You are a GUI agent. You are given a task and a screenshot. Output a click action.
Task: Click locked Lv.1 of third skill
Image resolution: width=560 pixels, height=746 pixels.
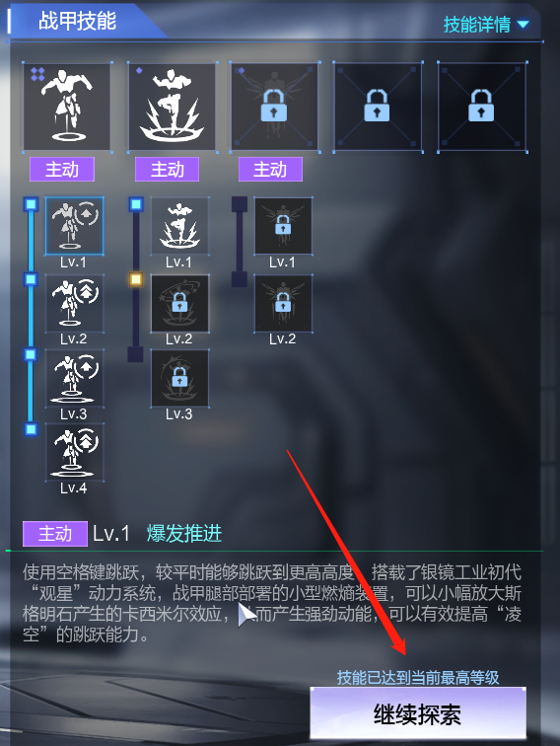[283, 226]
